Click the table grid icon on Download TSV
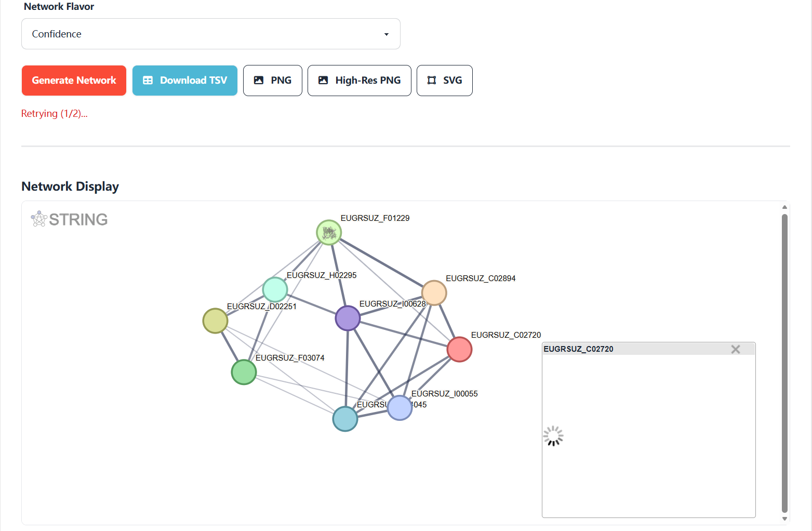The image size is (812, 531). point(148,80)
